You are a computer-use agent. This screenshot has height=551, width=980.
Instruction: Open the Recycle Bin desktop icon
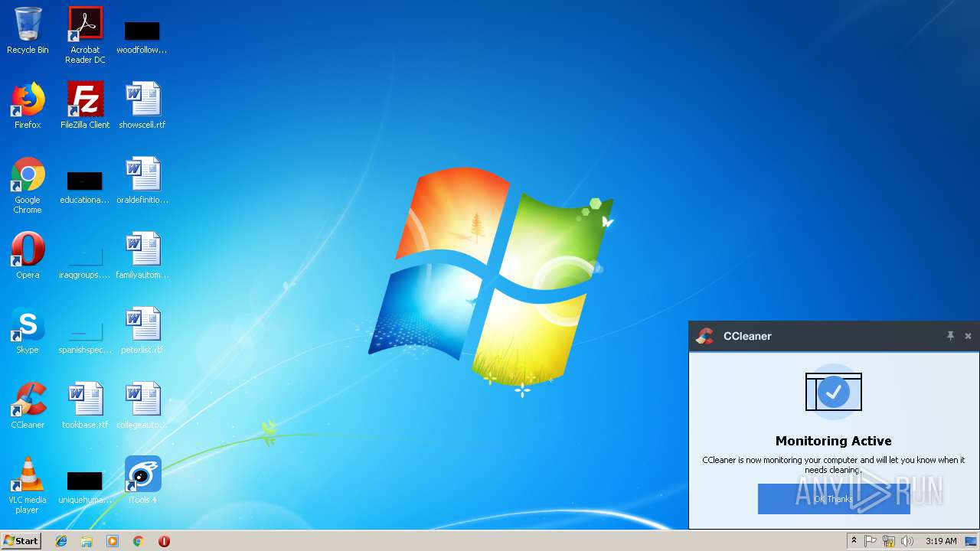(28, 31)
